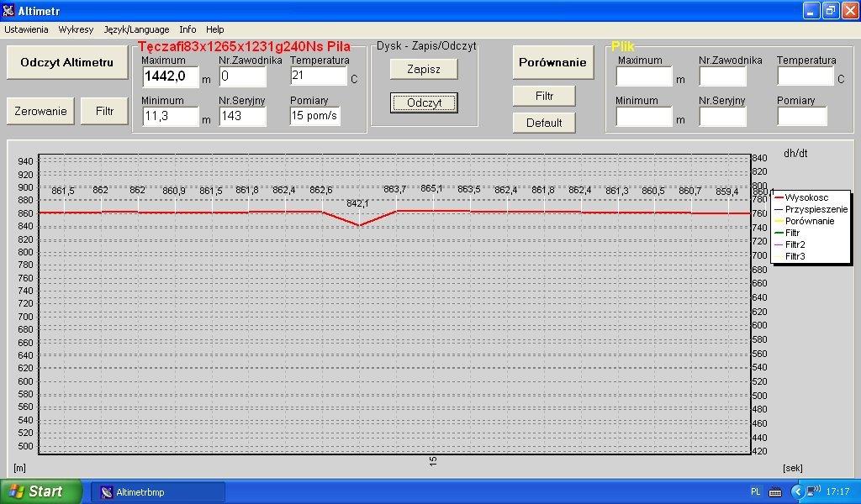This screenshot has width=861, height=504.
Task: Click the wireless network tray icon
Action: coord(813,491)
